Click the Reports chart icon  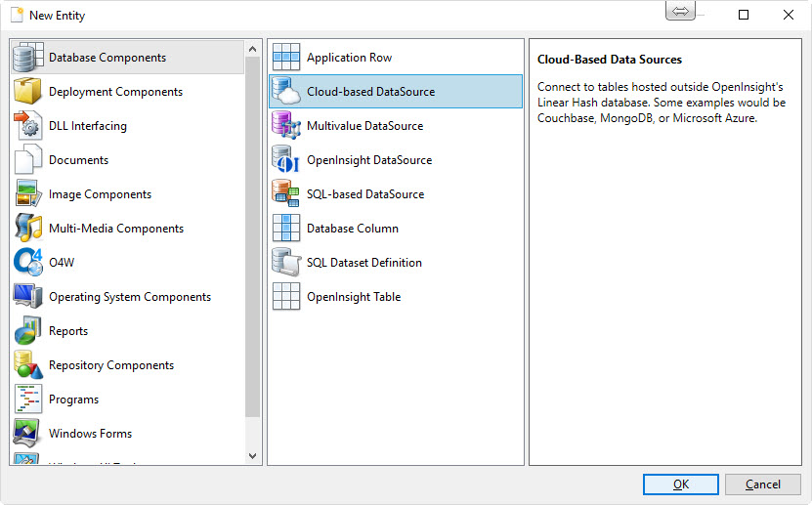(x=28, y=330)
